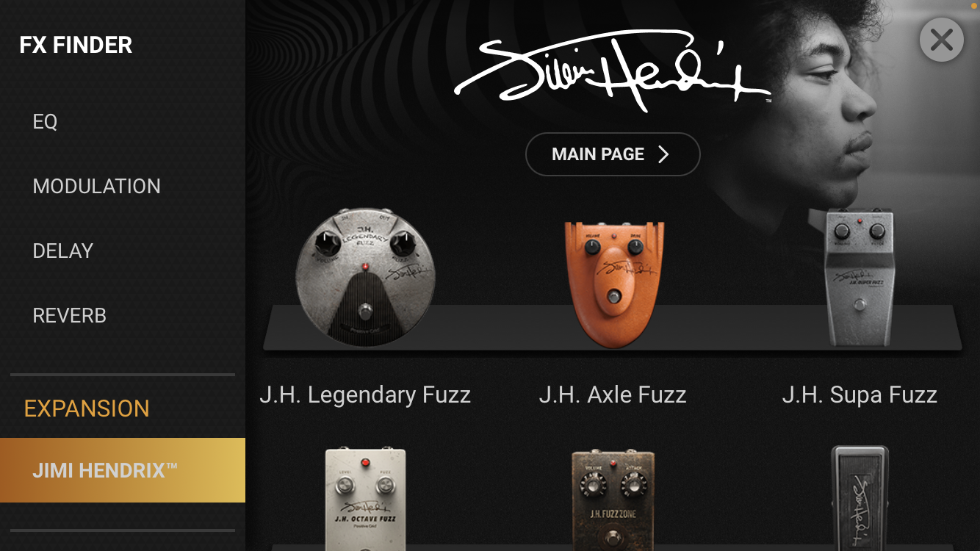Click the J.H. Axle Fuzz label
This screenshot has height=551, width=980.
click(613, 395)
